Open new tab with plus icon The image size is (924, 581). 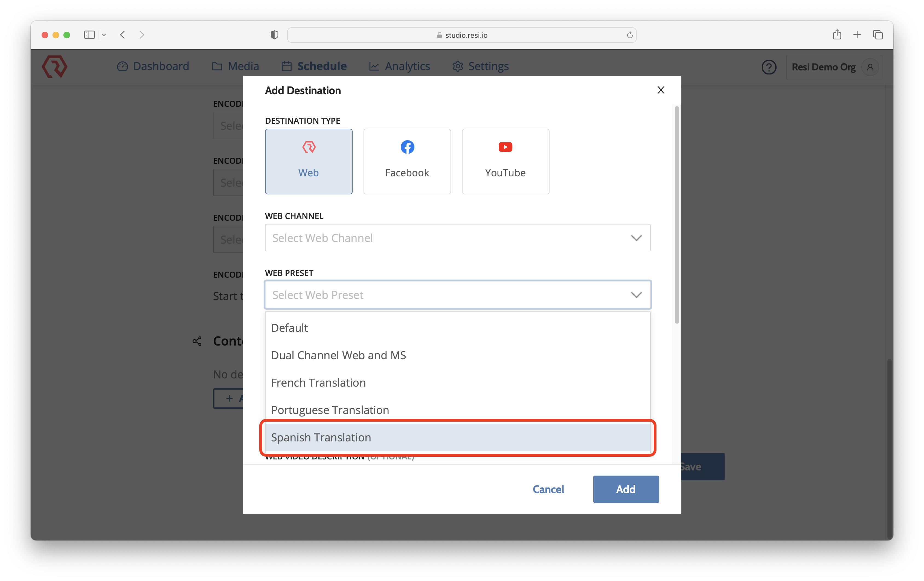(857, 35)
